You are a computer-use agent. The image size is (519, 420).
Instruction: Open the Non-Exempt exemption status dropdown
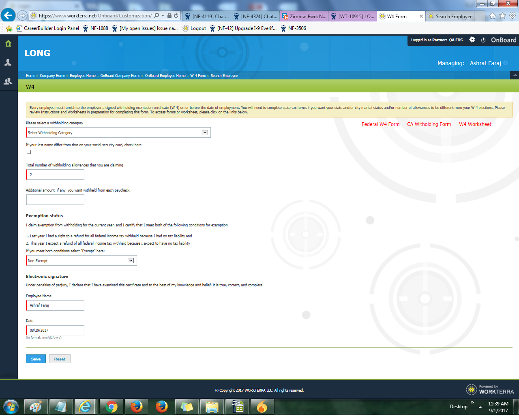click(x=81, y=260)
